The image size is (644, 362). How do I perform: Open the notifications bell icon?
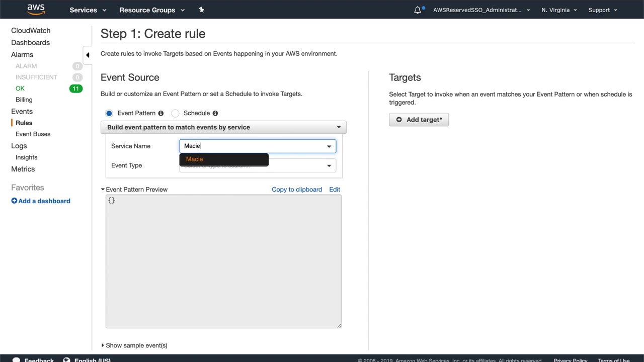pyautogui.click(x=418, y=10)
